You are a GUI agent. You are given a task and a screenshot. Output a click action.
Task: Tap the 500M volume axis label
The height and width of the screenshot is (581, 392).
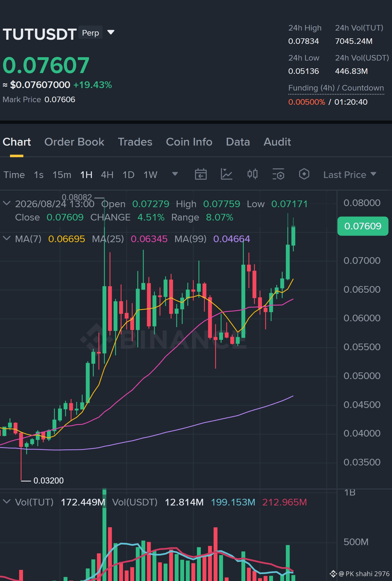[356, 542]
